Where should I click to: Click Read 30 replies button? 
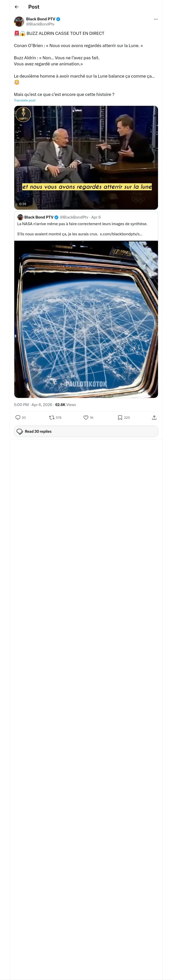coord(86,431)
